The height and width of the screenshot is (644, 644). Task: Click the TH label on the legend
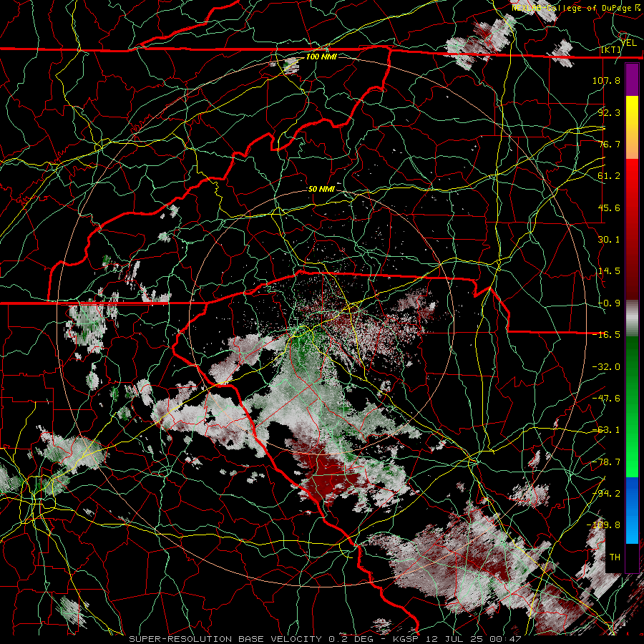click(x=615, y=557)
